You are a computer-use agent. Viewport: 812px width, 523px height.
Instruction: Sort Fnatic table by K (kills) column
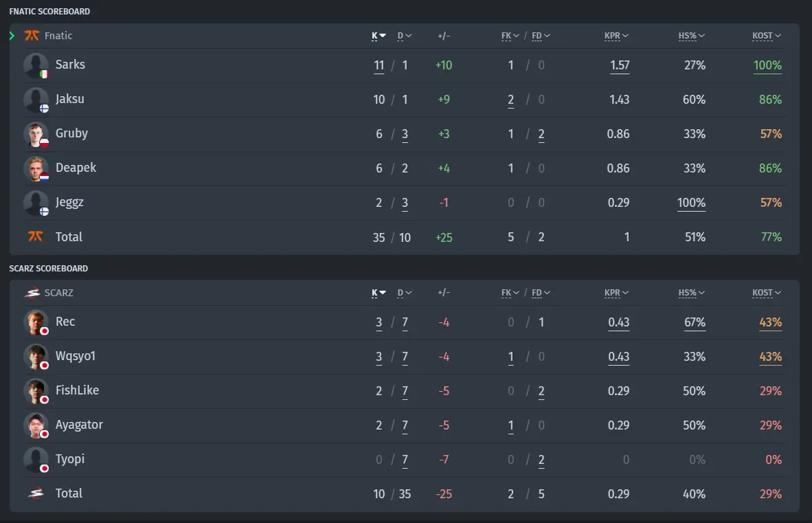click(379, 36)
